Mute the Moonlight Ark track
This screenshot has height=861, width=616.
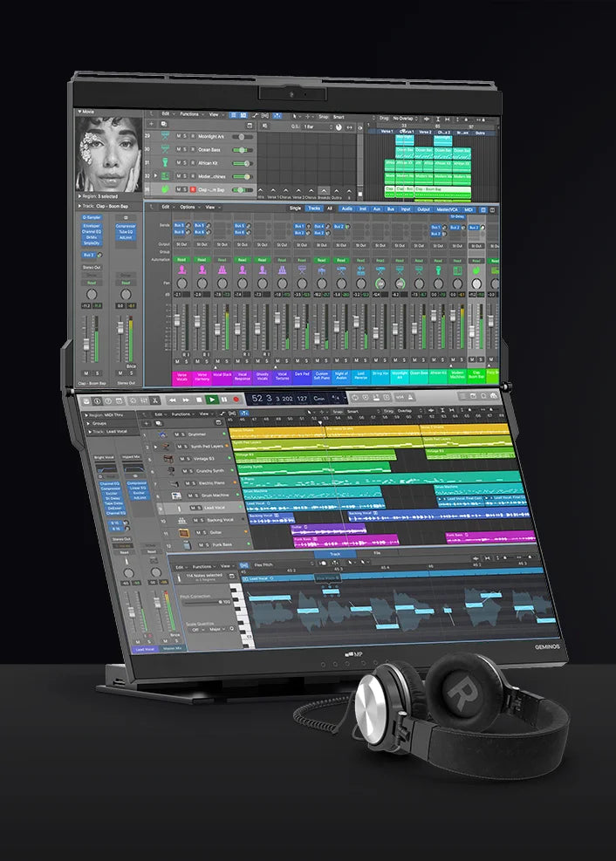point(178,137)
